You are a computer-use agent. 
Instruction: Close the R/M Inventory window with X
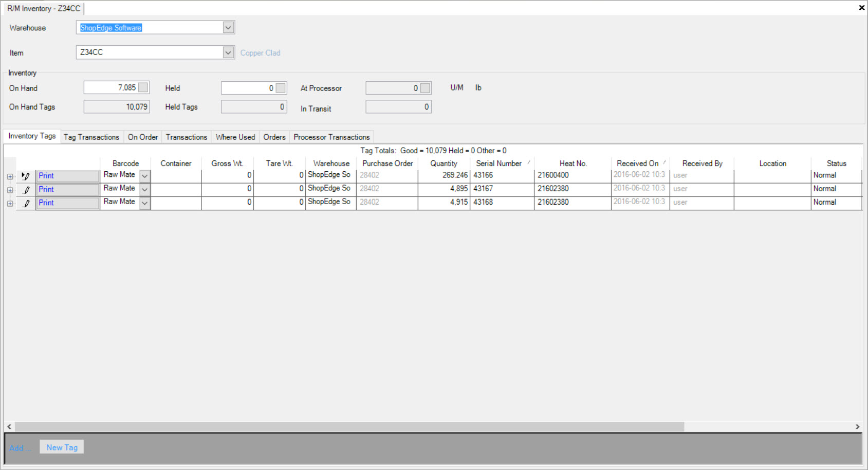click(861, 8)
